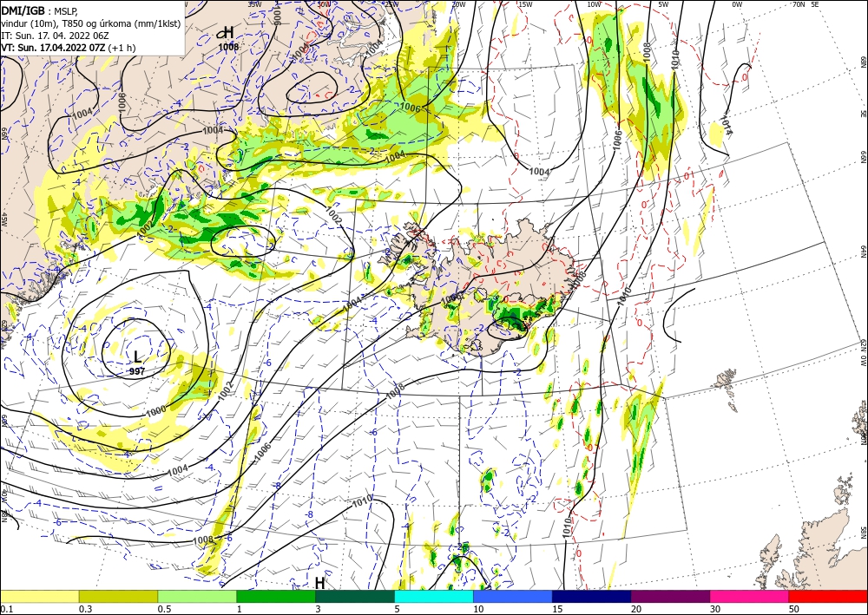Click the pink 30–50 legend swatch
This screenshot has width=868, height=615.
750,596
